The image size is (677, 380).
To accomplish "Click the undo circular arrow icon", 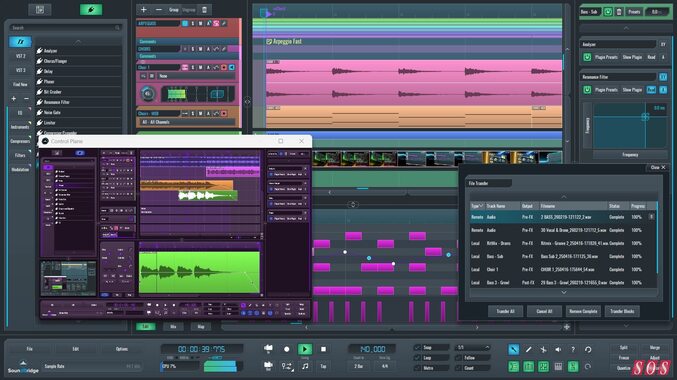I will (x=588, y=349).
